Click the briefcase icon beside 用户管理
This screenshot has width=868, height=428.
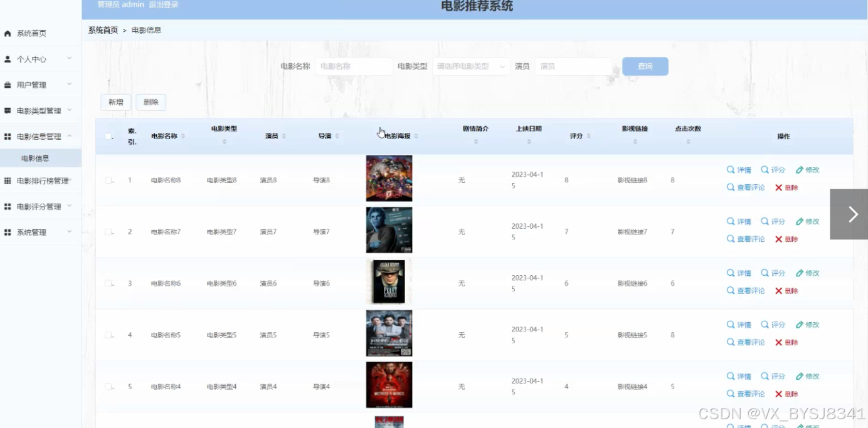coord(8,85)
